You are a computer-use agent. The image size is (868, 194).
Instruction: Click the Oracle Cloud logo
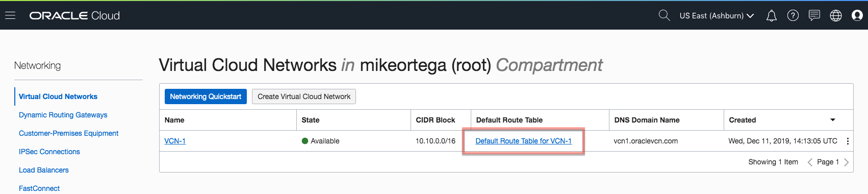(x=74, y=16)
